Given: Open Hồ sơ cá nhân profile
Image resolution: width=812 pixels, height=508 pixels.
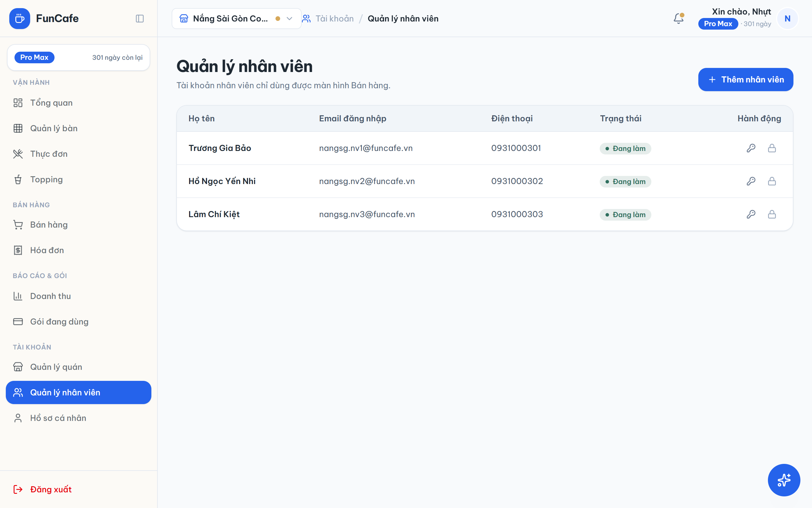Looking at the screenshot, I should 79,418.
